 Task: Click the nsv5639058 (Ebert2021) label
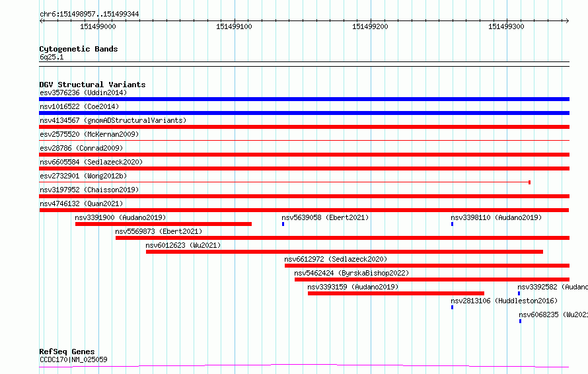click(x=325, y=217)
